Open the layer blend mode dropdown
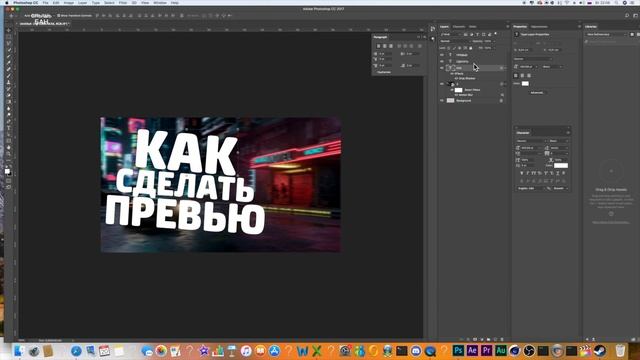640x360 pixels. coord(455,41)
